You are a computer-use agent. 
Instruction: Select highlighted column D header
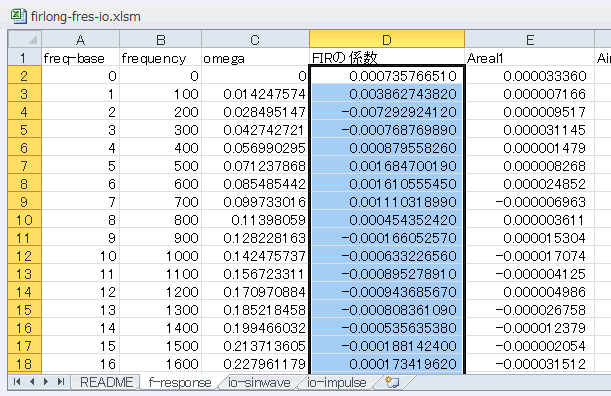[x=387, y=39]
